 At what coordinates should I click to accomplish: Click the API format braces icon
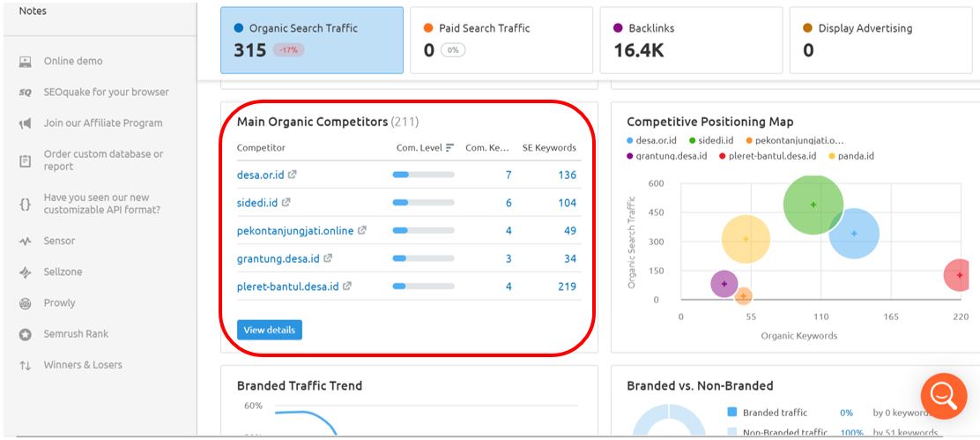pyautogui.click(x=25, y=204)
